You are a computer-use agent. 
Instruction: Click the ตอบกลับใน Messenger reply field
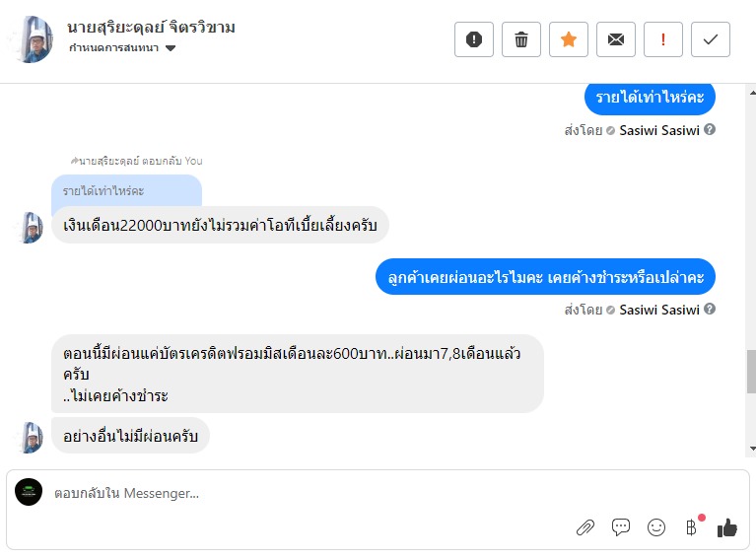pos(296,493)
